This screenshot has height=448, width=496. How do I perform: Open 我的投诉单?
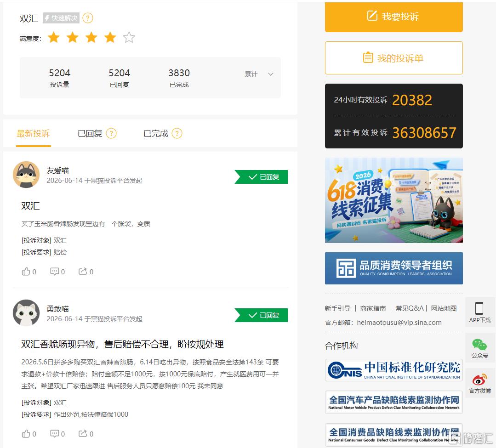click(394, 58)
